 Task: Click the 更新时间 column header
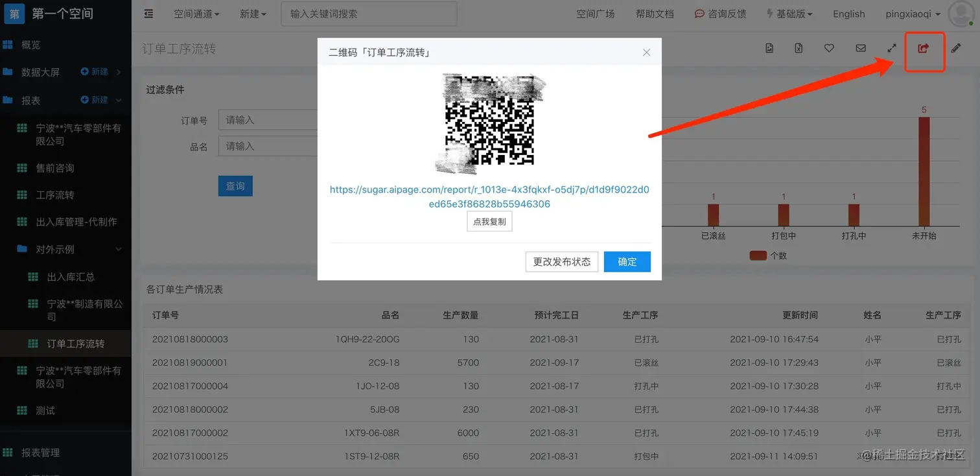pyautogui.click(x=800, y=315)
